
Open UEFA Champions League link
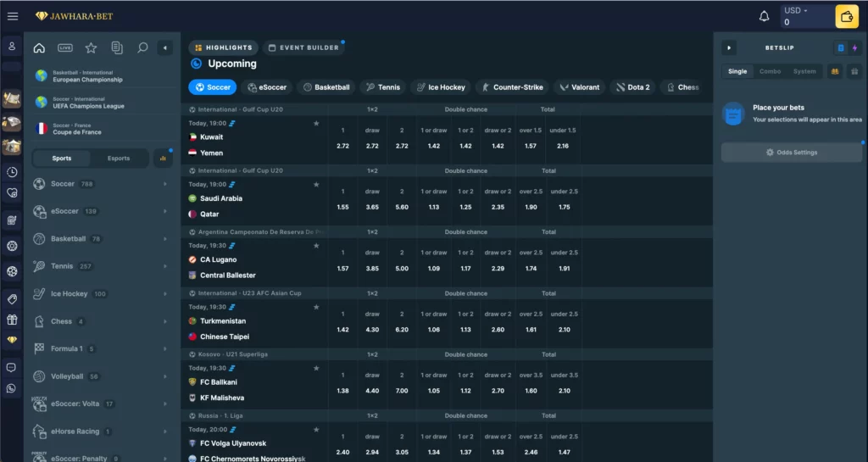pos(103,103)
